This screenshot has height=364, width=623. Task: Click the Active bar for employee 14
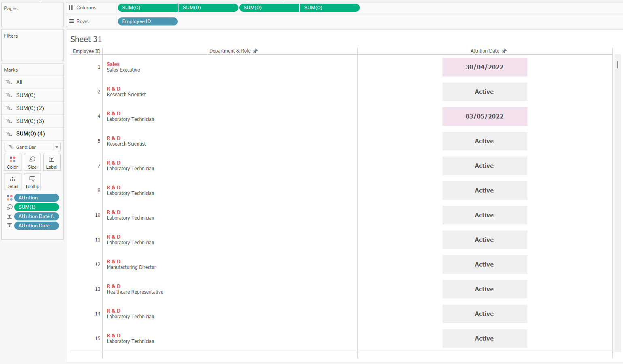485,314
